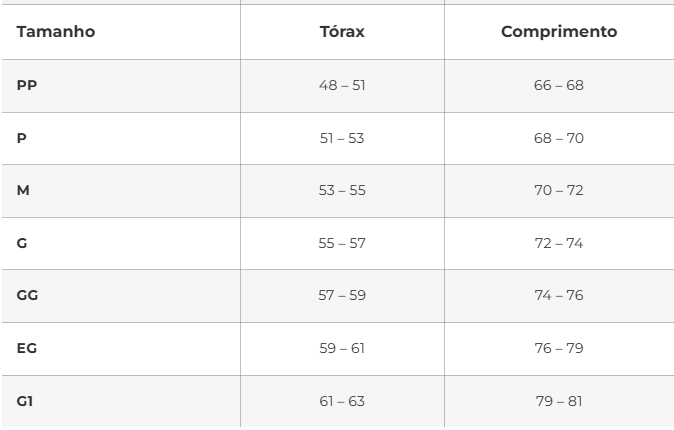The image size is (674, 430).
Task: Click the 70 – 72 Comprimento value
Action: pos(558,190)
